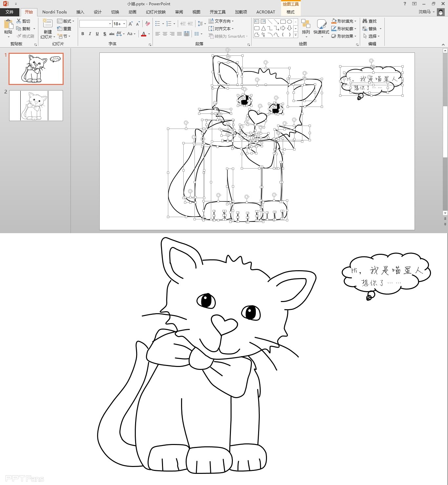Click the Find (查找) button

coord(370,21)
